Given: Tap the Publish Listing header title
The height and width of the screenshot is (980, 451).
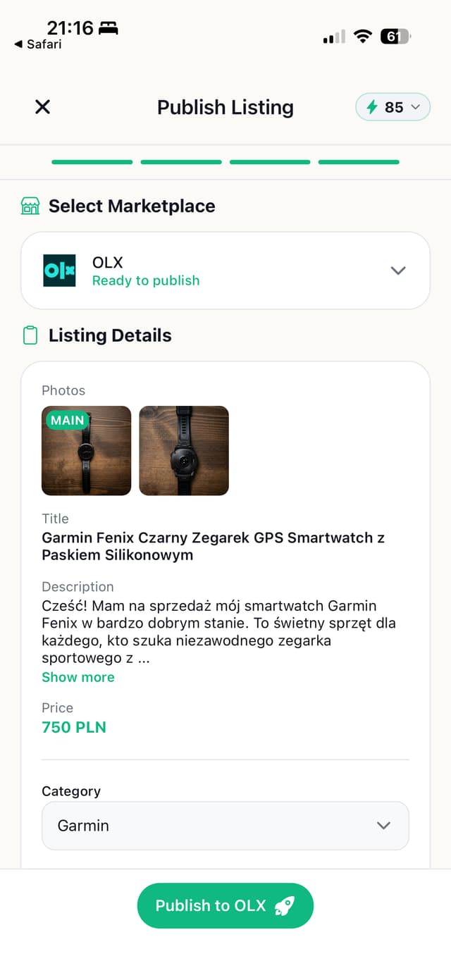Looking at the screenshot, I should [x=225, y=107].
